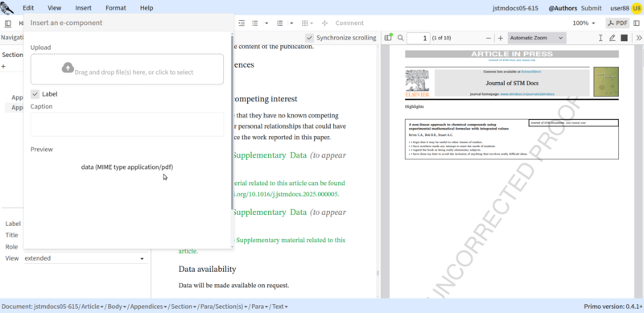This screenshot has height=313, width=644.
Task: Open the insert table dropdown
Action: pyautogui.click(x=308, y=23)
